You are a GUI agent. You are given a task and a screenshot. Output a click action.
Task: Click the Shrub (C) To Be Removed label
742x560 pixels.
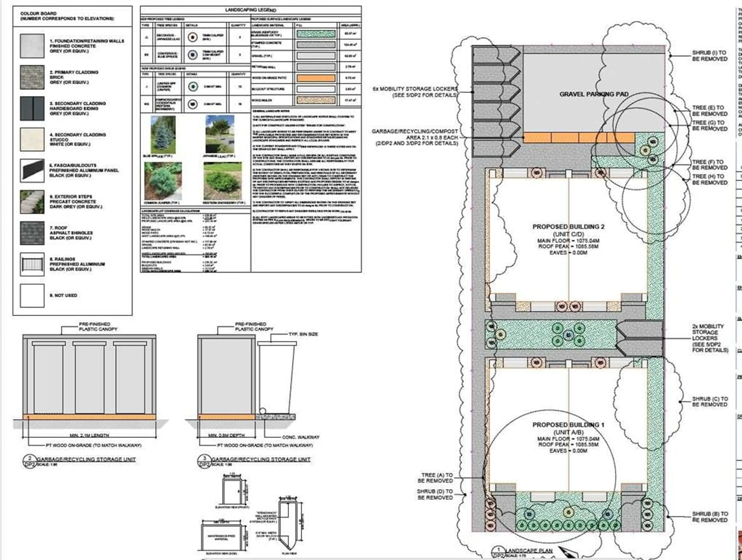[x=710, y=402]
